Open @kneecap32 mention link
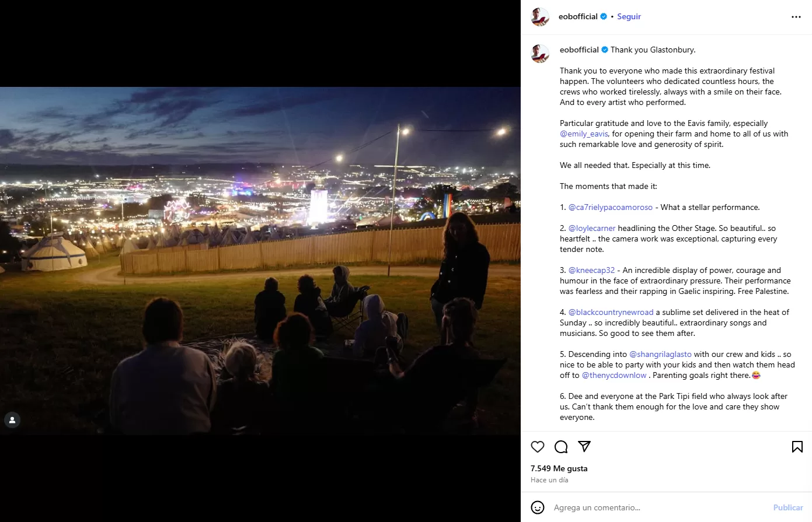Screen dimensions: 812x522 coord(591,270)
